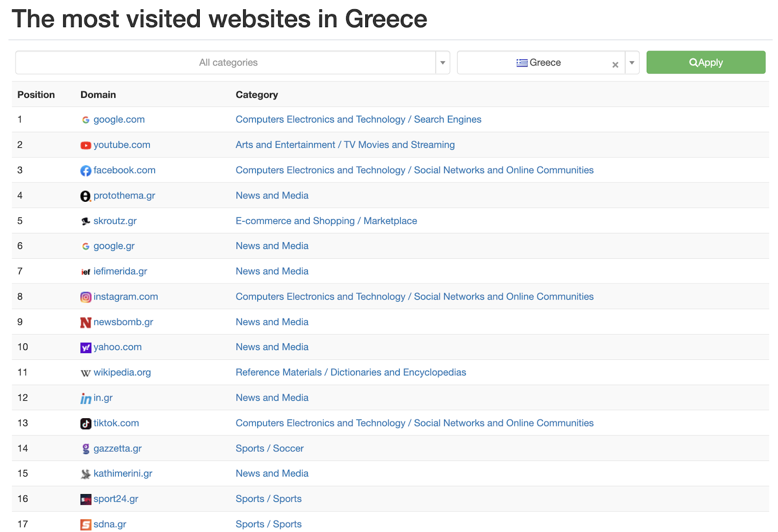Image resolution: width=778 pixels, height=532 pixels.
Task: Click the Google favicon beside google.com
Action: [x=86, y=120]
